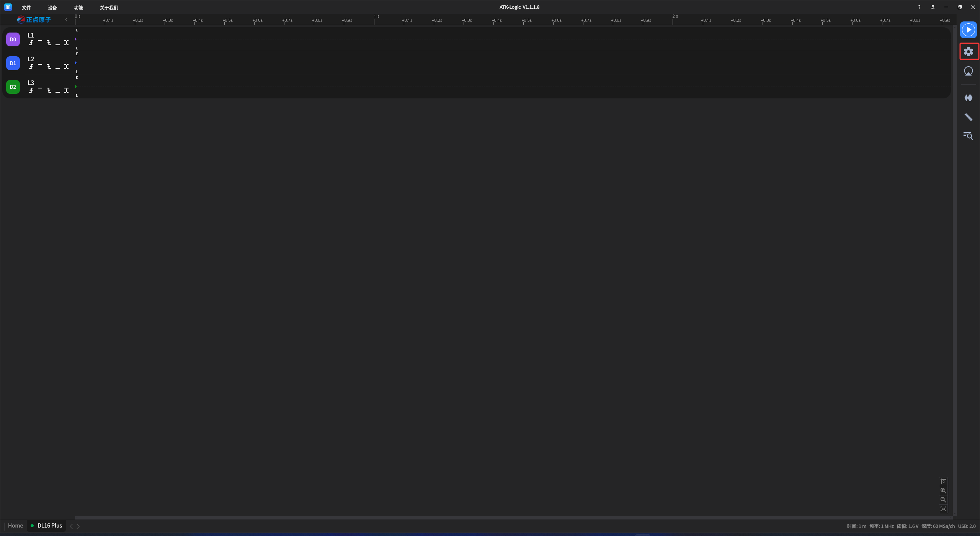980x536 pixels.
Task: Set falling edge trigger on L1
Action: (49, 43)
